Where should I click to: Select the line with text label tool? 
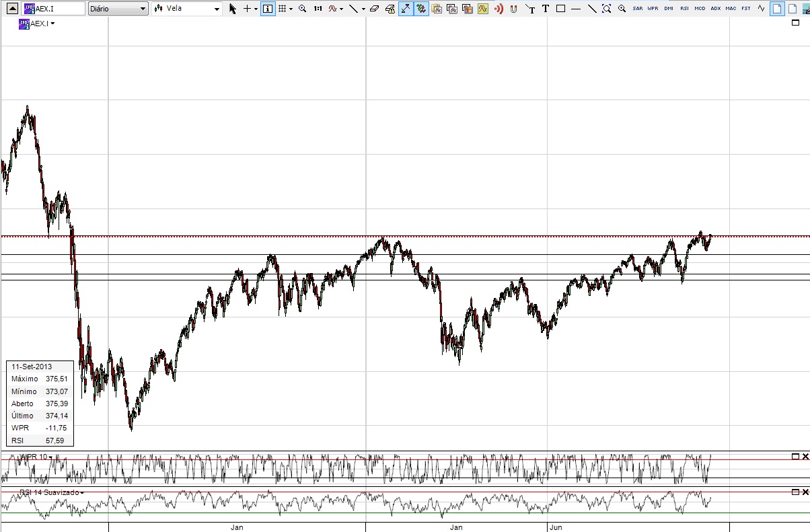tap(531, 9)
